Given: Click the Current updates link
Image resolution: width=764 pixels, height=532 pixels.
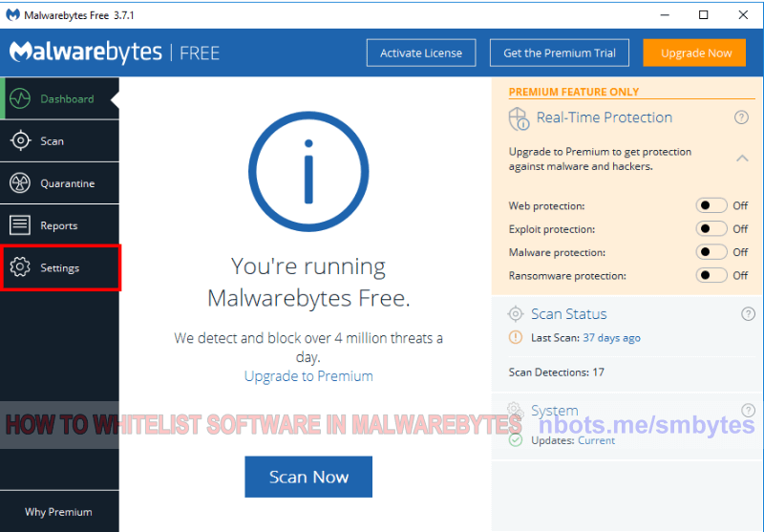Looking at the screenshot, I should coord(596,440).
